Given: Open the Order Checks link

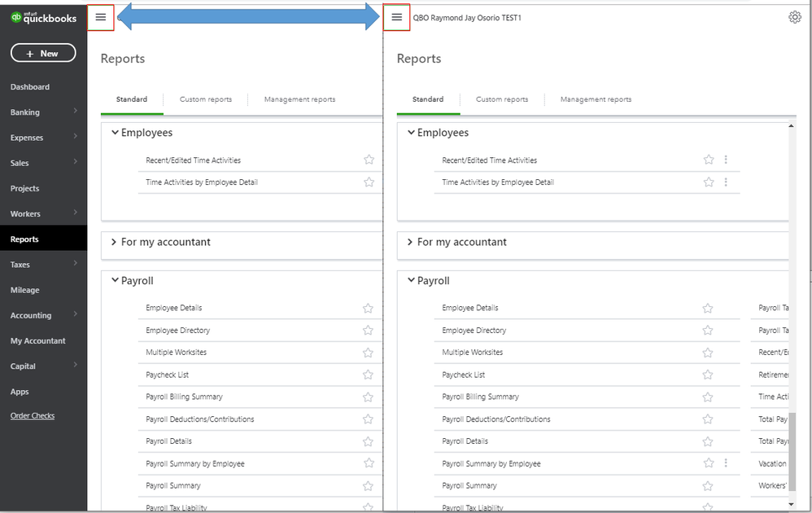Looking at the screenshot, I should pos(33,416).
